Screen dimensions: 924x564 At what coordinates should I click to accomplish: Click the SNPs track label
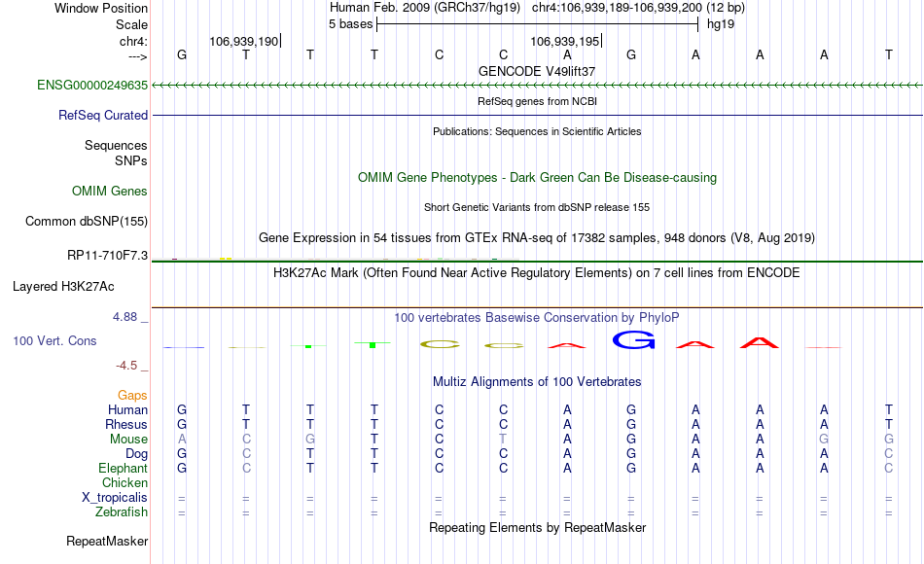pyautogui.click(x=131, y=160)
